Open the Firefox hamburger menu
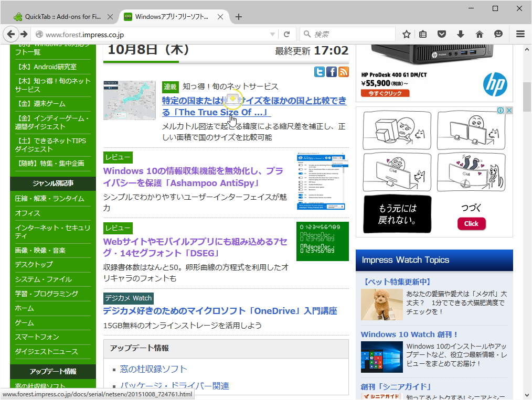The width and height of the screenshot is (532, 400). pyautogui.click(x=521, y=33)
